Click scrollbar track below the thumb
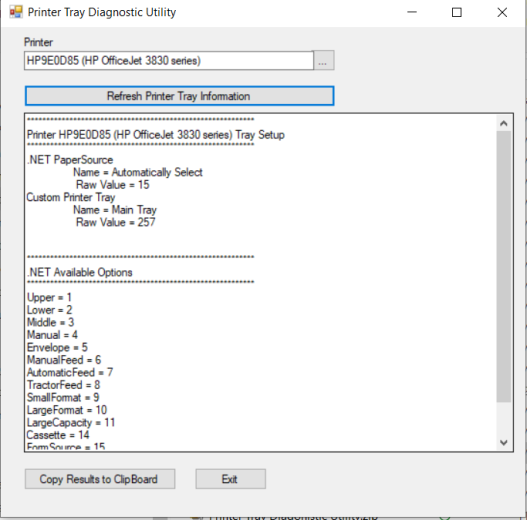Viewport: 527px width, 520px height. (503, 418)
